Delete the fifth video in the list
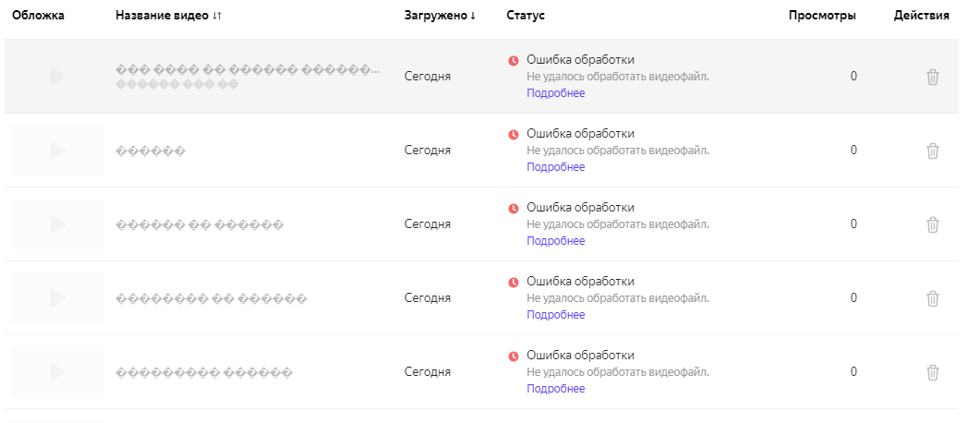This screenshot has height=423, width=980. [932, 372]
